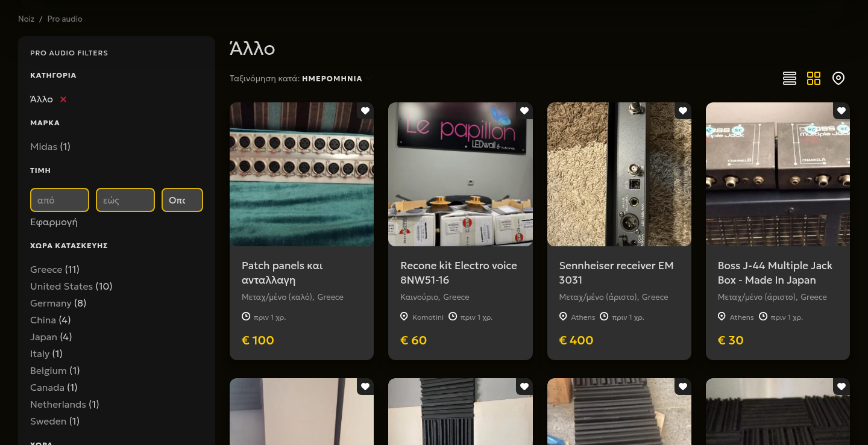Open the currency dropdown beside price fields

(182, 200)
